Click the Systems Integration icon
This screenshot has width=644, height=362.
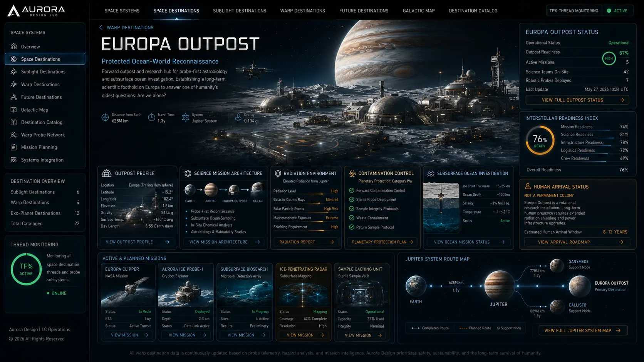(14, 160)
